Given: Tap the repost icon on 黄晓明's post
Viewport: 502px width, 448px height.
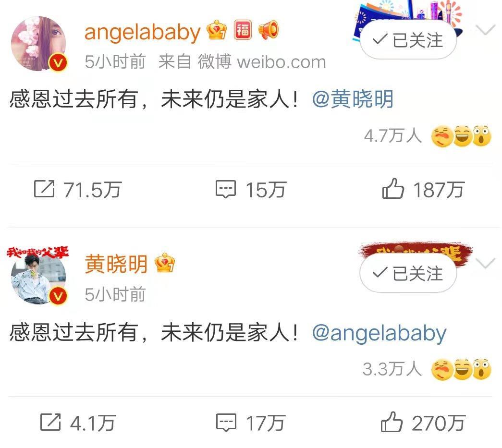Looking at the screenshot, I should point(50,422).
